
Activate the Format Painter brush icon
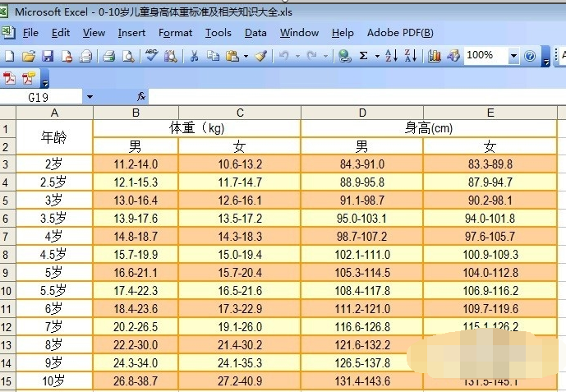coord(261,56)
